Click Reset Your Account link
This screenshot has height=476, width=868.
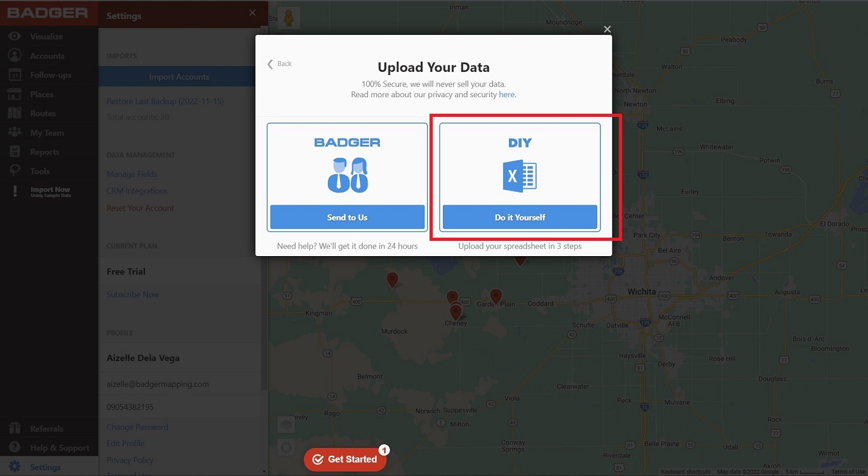[x=140, y=208]
